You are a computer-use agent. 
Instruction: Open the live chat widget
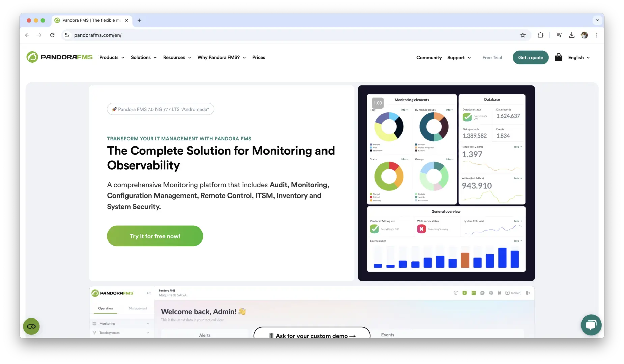(591, 325)
